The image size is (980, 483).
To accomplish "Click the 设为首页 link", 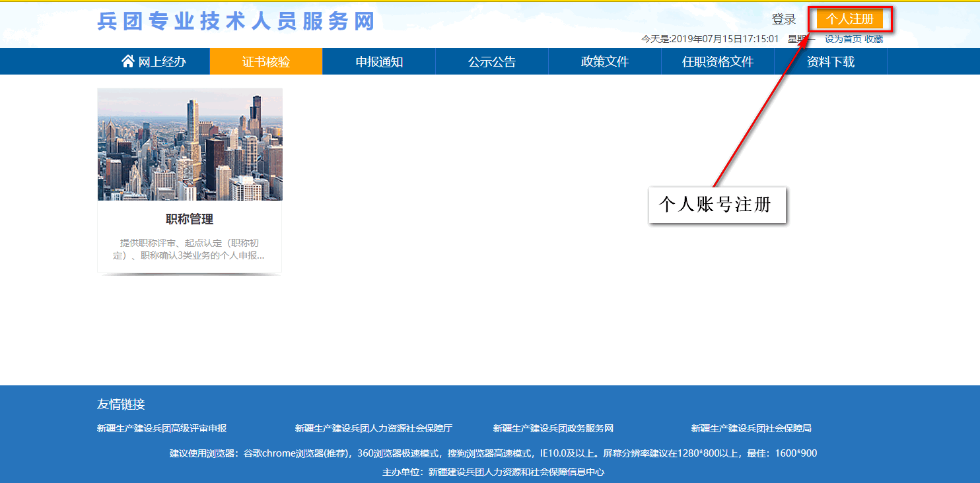I will click(x=843, y=39).
